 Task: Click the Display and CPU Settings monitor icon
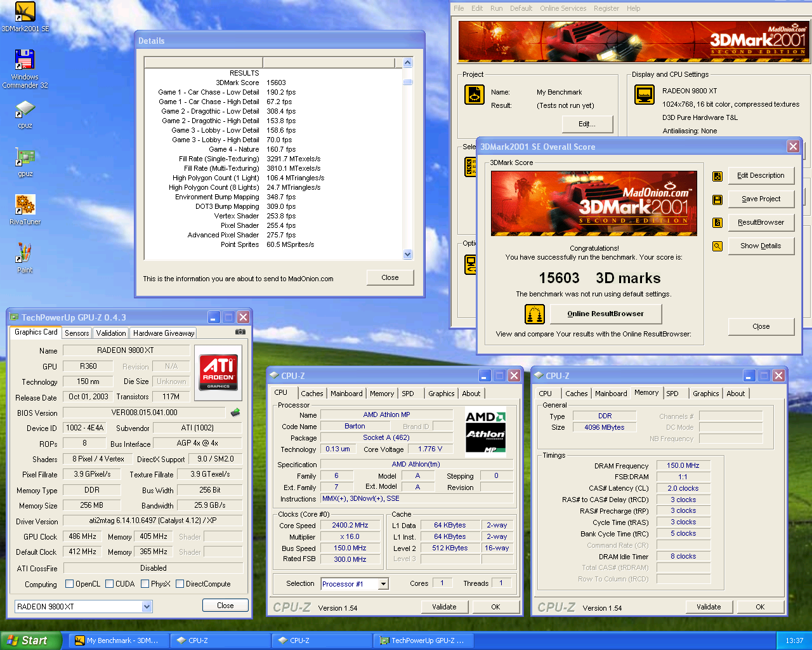645,95
